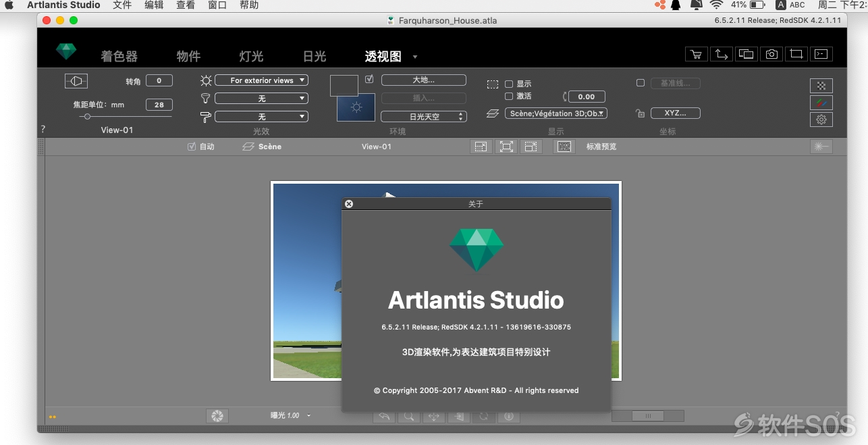Open the 编辑 menu
This screenshot has height=445, width=868.
coord(154,5)
